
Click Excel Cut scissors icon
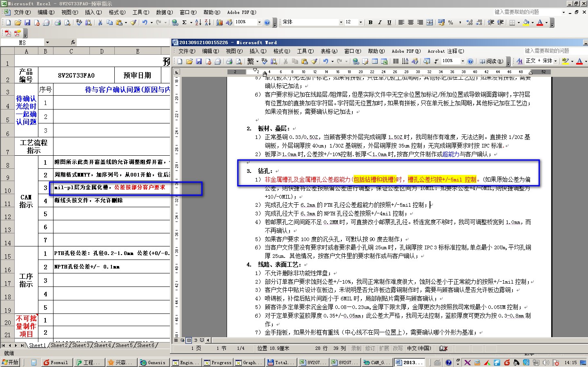pyautogui.click(x=100, y=22)
